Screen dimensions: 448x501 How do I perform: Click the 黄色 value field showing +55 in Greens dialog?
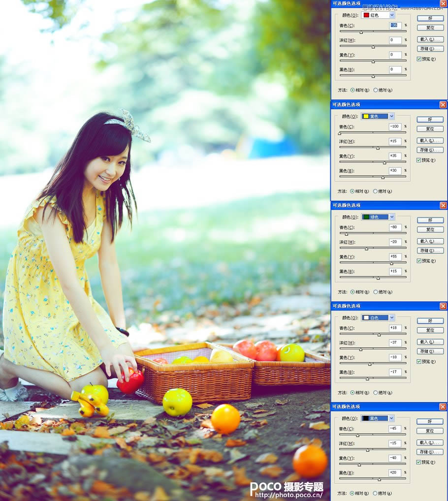point(395,256)
